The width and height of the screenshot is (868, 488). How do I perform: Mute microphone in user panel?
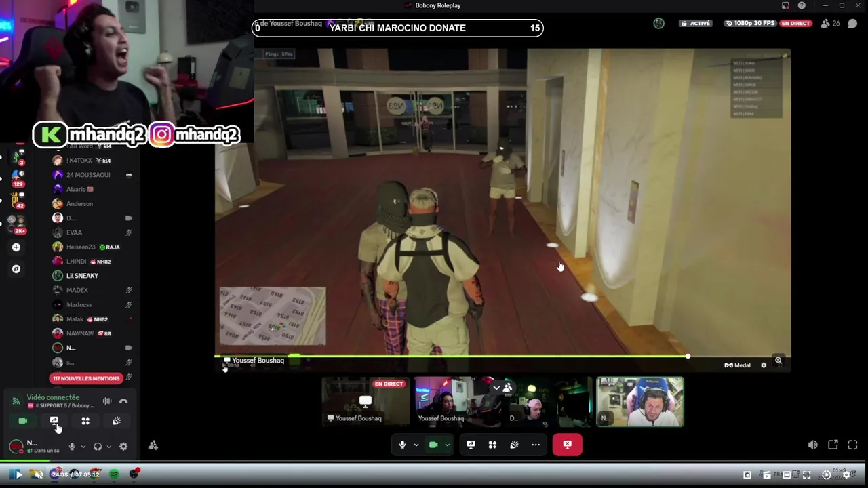click(72, 446)
